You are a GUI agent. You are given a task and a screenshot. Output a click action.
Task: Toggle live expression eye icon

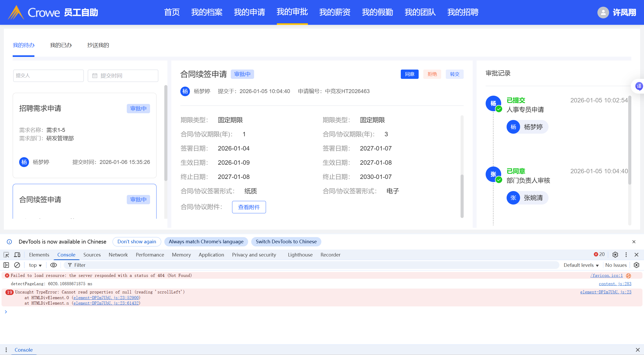click(x=54, y=265)
